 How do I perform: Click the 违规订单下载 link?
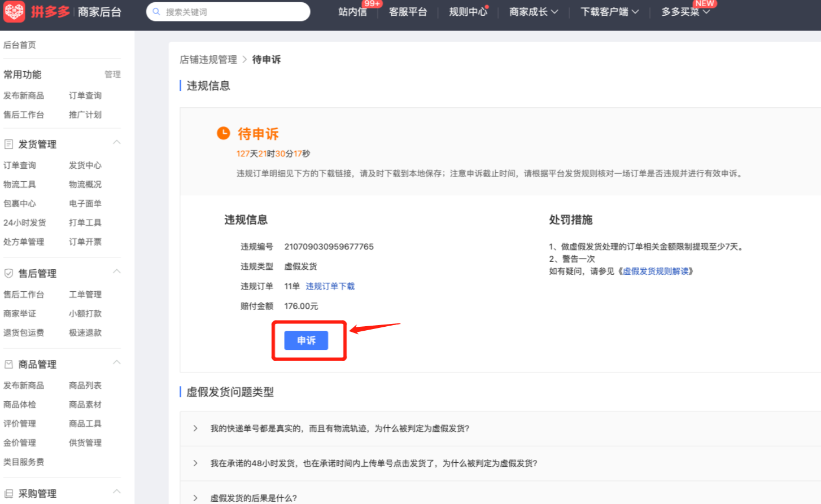coord(330,286)
